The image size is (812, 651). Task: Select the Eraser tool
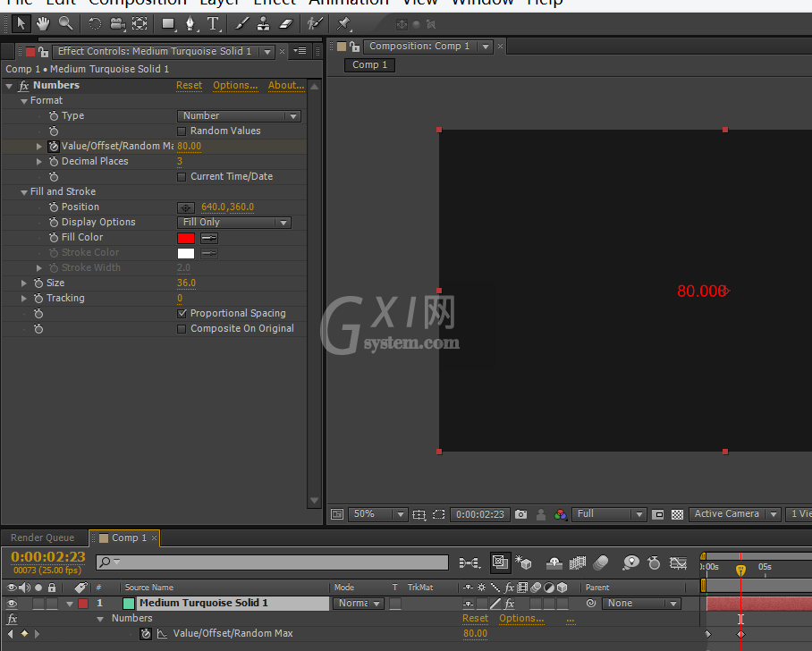click(x=286, y=24)
